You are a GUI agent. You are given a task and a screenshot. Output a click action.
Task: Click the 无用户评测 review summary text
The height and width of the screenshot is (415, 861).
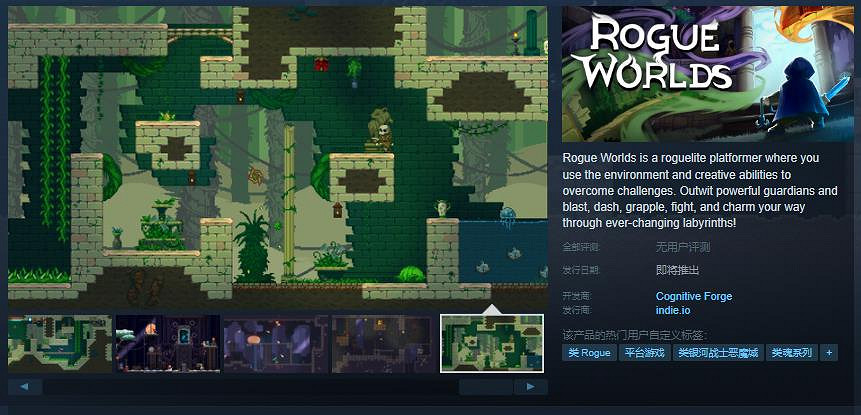coord(683,248)
